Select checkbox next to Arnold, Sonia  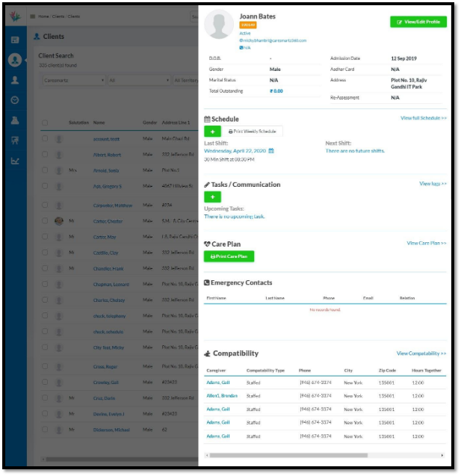coord(45,170)
